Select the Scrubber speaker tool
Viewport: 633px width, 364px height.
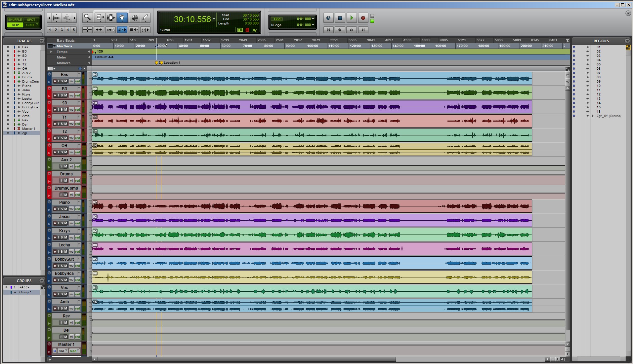tap(134, 18)
